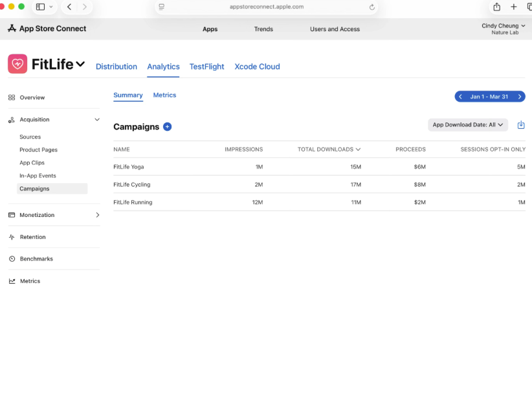Click the appstoreconnect.apple.com address bar

267,6
